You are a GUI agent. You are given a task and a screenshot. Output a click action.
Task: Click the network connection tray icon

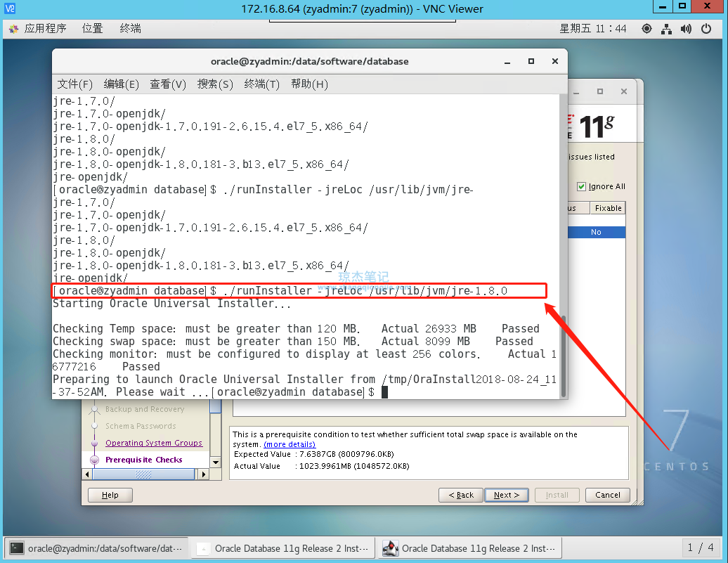click(666, 29)
